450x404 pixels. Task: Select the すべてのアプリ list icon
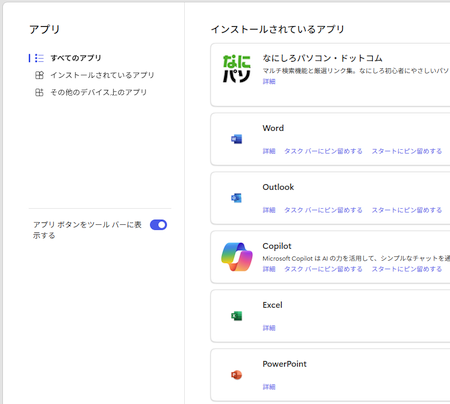point(39,58)
